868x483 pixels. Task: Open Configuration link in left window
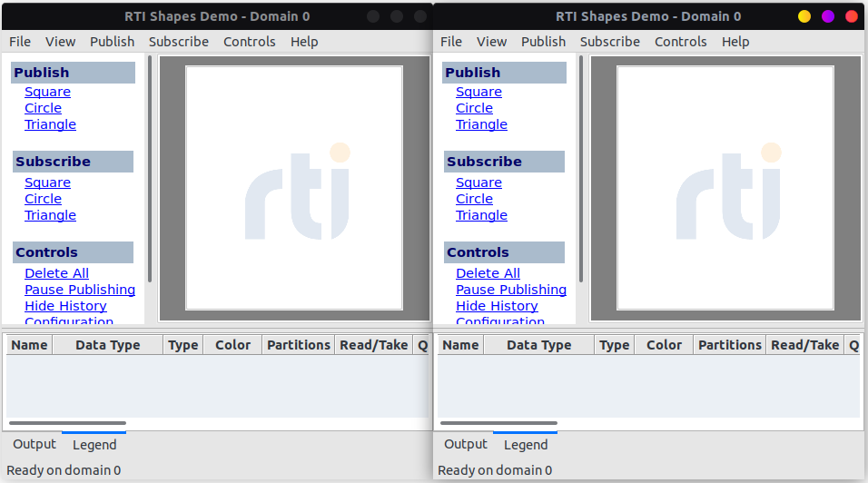coord(69,320)
